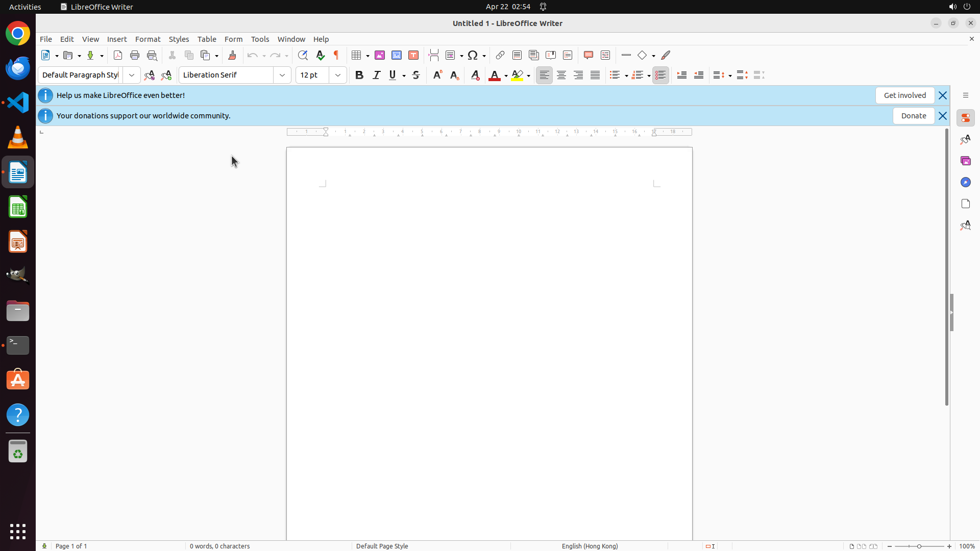
Task: Expand the font name dropdown
Action: coord(282,75)
